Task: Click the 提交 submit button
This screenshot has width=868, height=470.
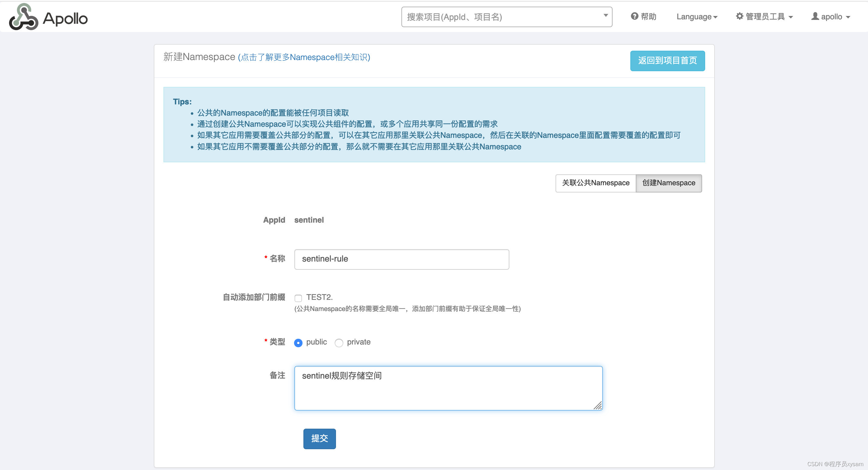Action: point(319,439)
